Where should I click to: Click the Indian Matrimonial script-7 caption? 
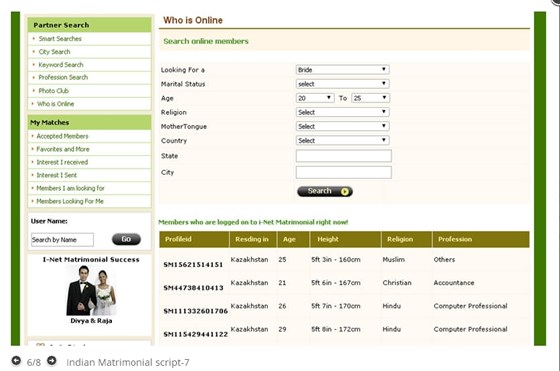(x=128, y=362)
